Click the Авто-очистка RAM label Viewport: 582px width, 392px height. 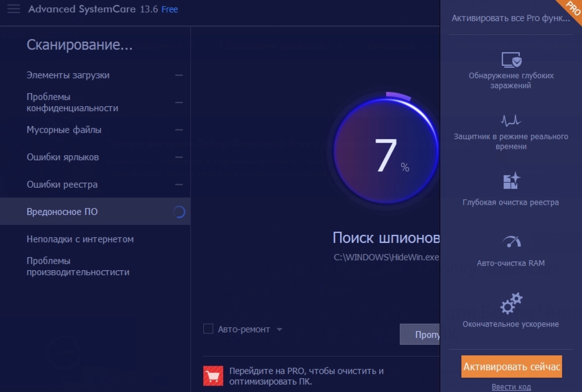511,263
